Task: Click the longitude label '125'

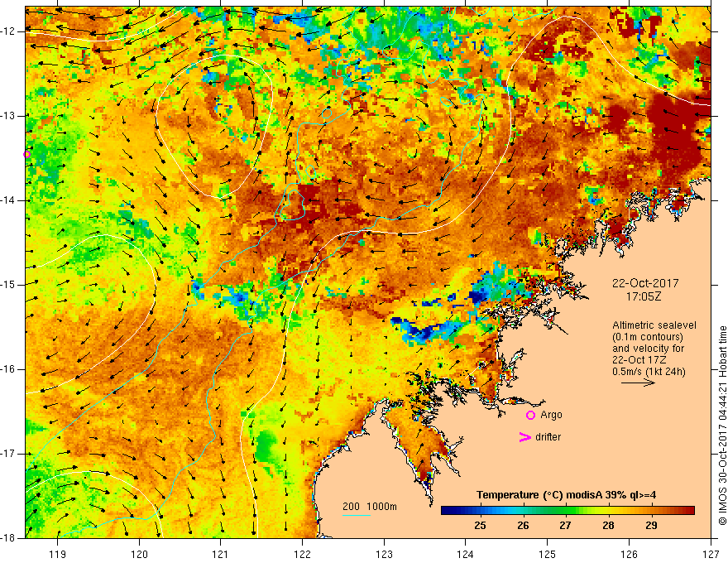Action: (x=547, y=554)
